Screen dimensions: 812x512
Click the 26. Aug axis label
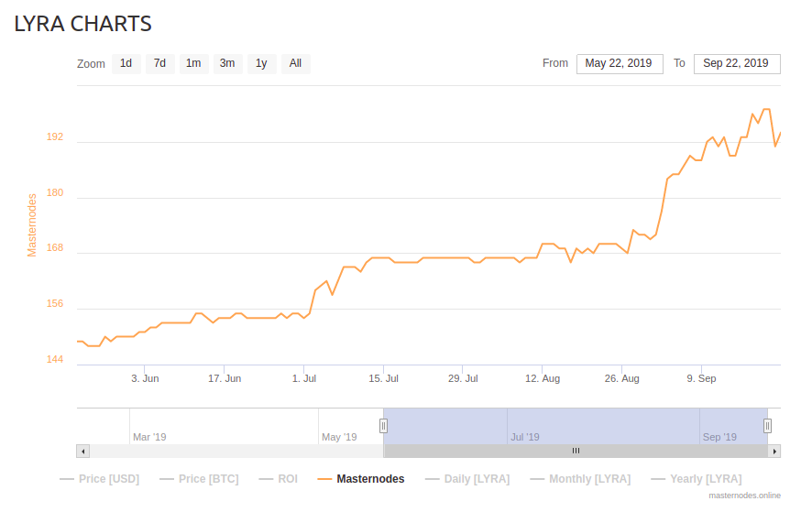(x=622, y=378)
